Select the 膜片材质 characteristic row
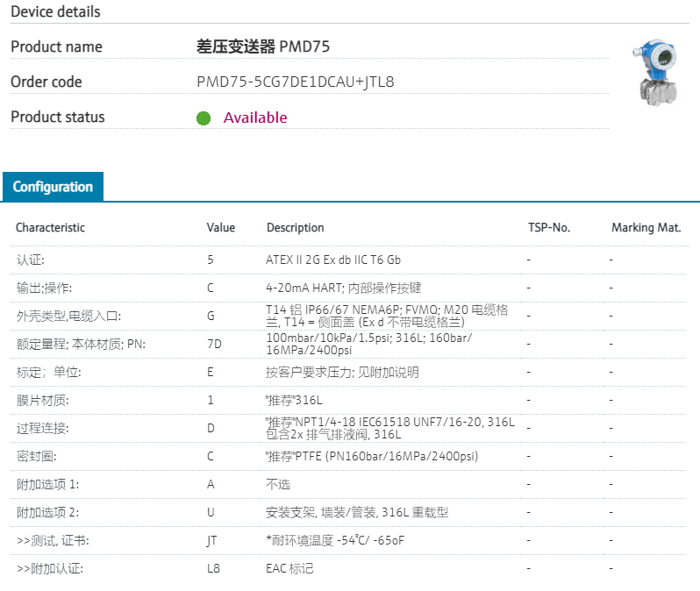Screen dimensions: 700x591 (42, 400)
